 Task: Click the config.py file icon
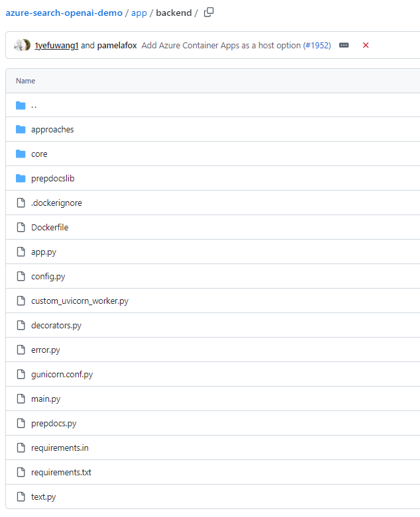pos(21,276)
